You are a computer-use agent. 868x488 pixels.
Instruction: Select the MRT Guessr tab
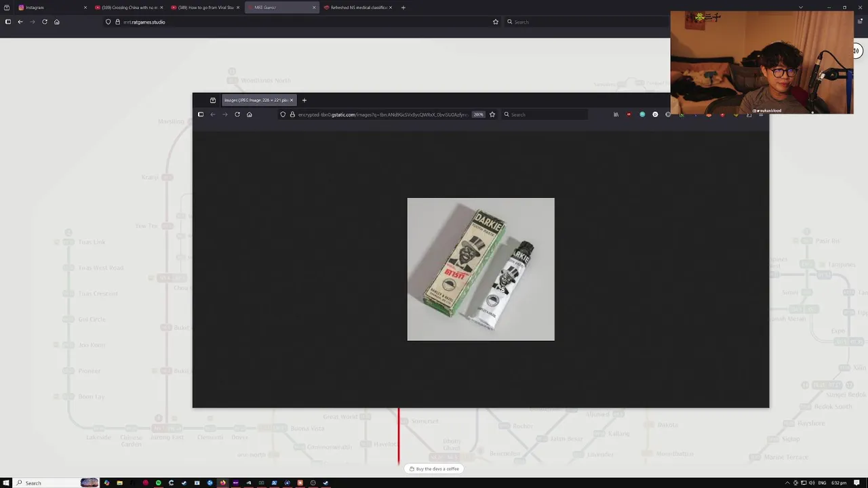(x=281, y=7)
